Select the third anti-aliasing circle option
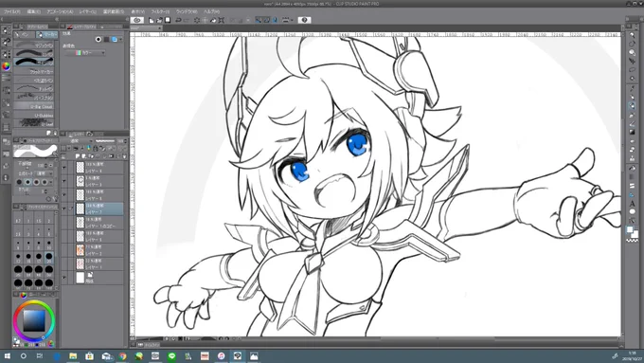 pyautogui.click(x=36, y=182)
